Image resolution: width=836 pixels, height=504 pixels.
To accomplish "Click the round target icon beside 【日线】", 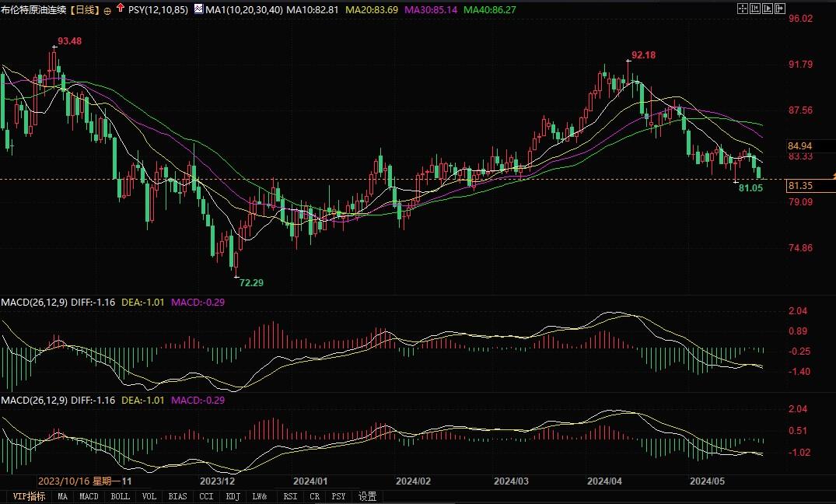I will point(107,10).
